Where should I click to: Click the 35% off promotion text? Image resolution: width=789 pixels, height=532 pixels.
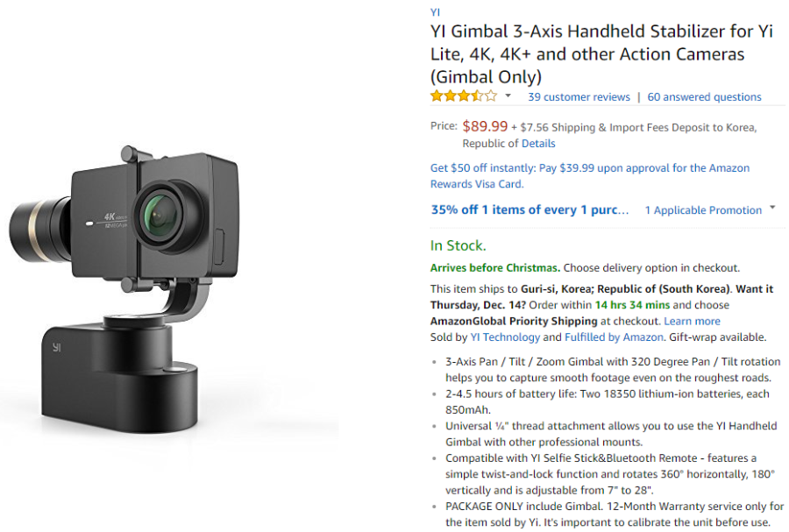tap(530, 209)
